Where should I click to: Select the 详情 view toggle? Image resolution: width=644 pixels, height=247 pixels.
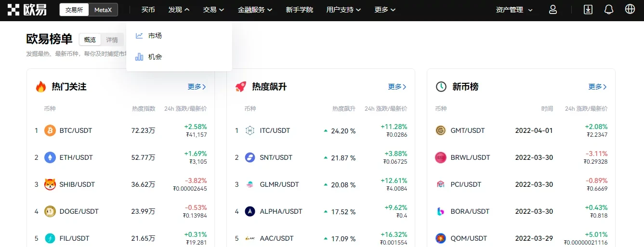tap(112, 40)
